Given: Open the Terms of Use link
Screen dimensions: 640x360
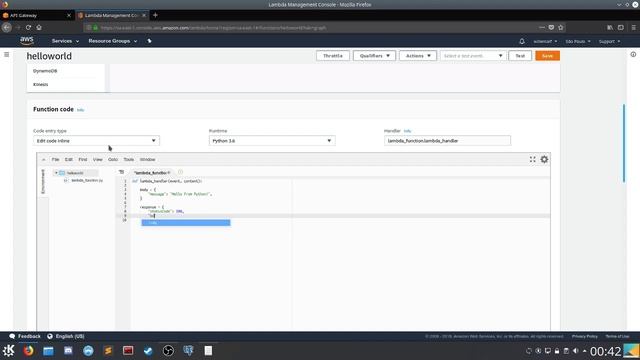Looking at the screenshot, I should coord(617,336).
